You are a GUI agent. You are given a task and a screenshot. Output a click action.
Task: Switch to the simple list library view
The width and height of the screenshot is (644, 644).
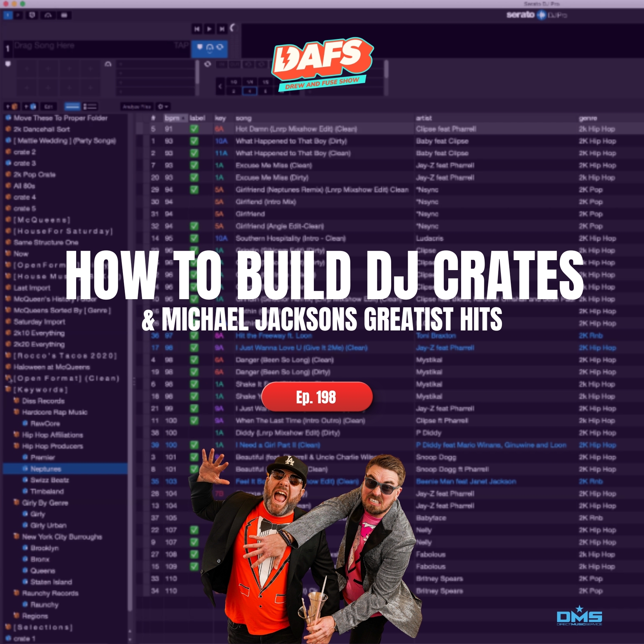pos(72,107)
